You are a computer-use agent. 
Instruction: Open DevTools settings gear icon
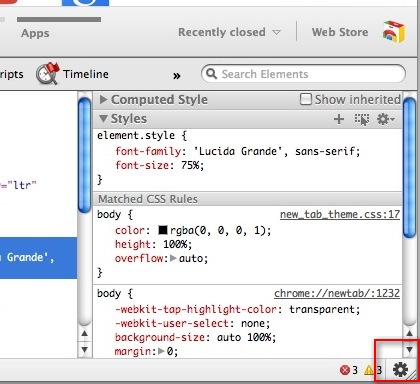(400, 370)
